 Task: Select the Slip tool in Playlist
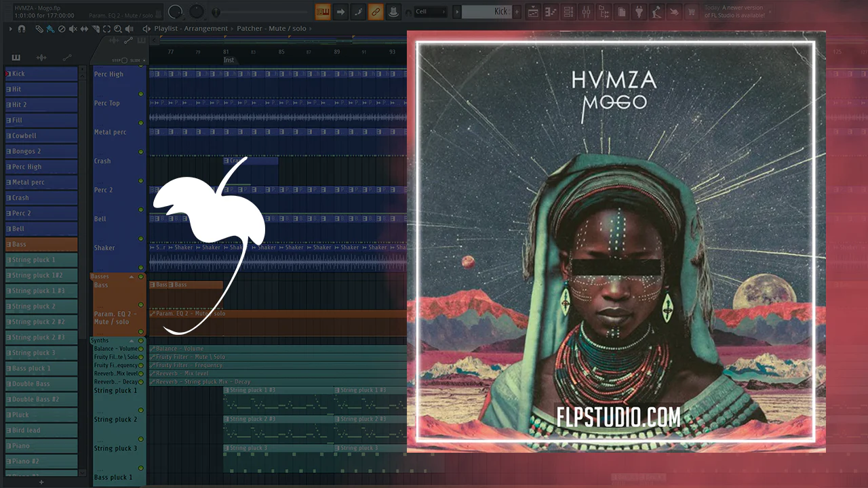tap(84, 29)
